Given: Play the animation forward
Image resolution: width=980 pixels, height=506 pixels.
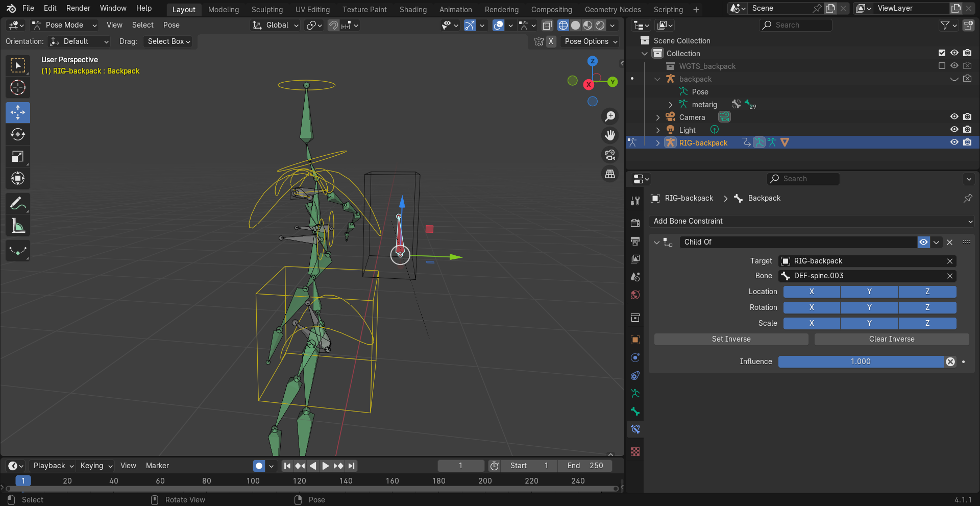Looking at the screenshot, I should coord(325,466).
